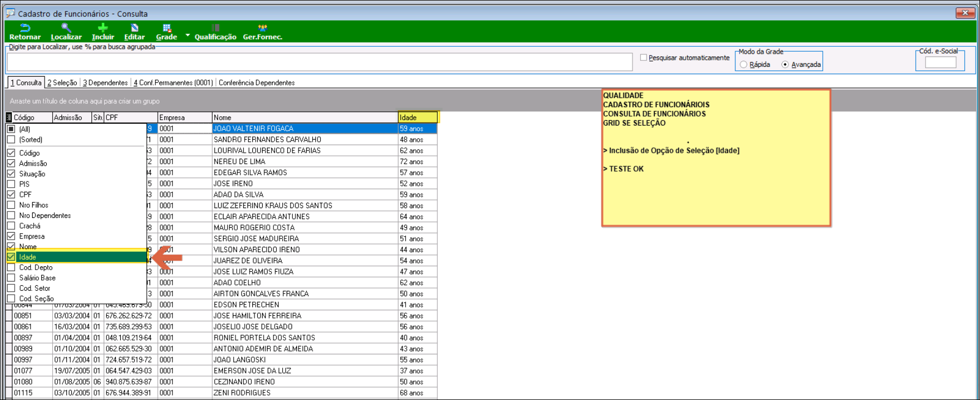
Task: Check the PIS column option
Action: pos(11,184)
